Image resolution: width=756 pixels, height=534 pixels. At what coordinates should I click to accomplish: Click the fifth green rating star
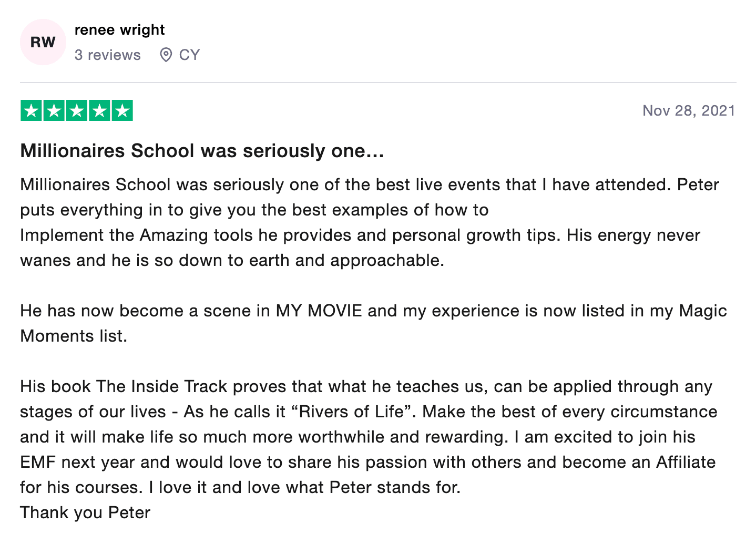point(122,111)
